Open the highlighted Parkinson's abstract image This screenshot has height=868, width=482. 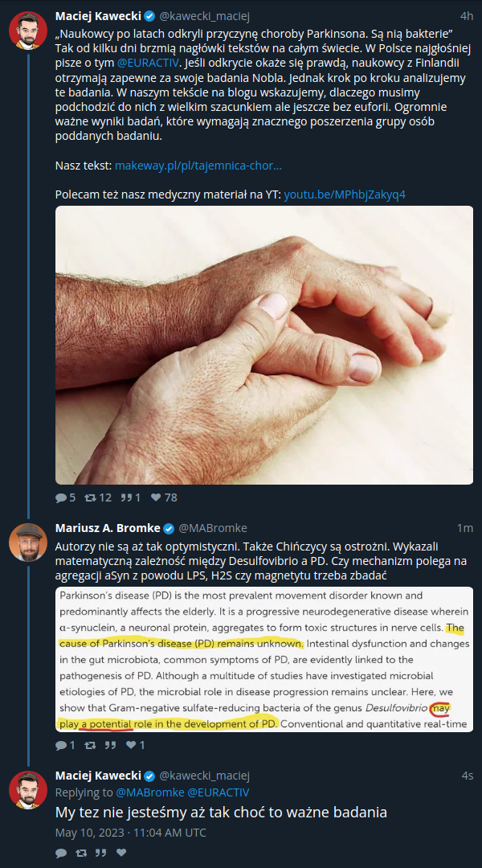click(x=264, y=659)
